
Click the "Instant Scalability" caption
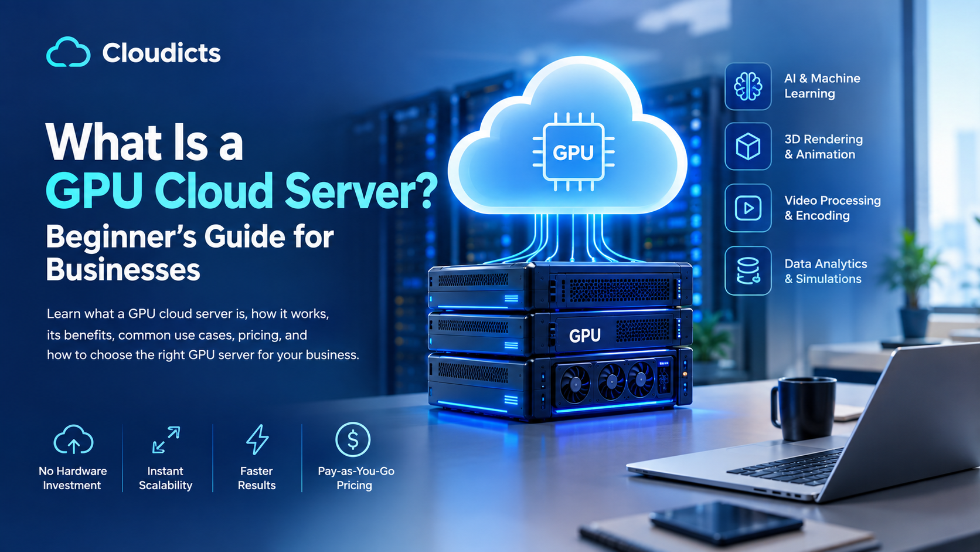pos(165,478)
